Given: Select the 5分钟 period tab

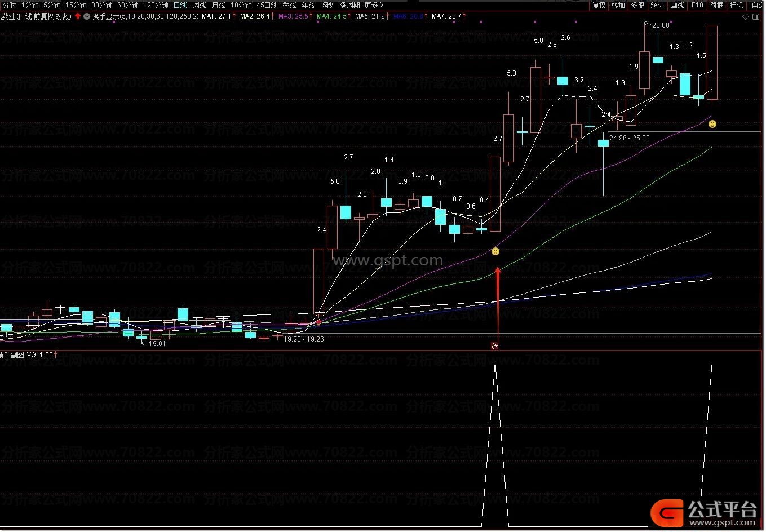Looking at the screenshot, I should coord(52,5).
